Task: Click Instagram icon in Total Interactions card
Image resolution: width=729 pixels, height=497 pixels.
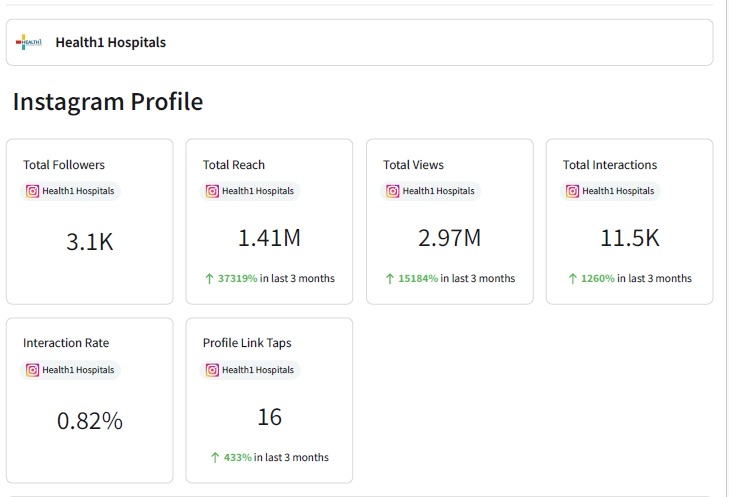Action: [x=572, y=191]
